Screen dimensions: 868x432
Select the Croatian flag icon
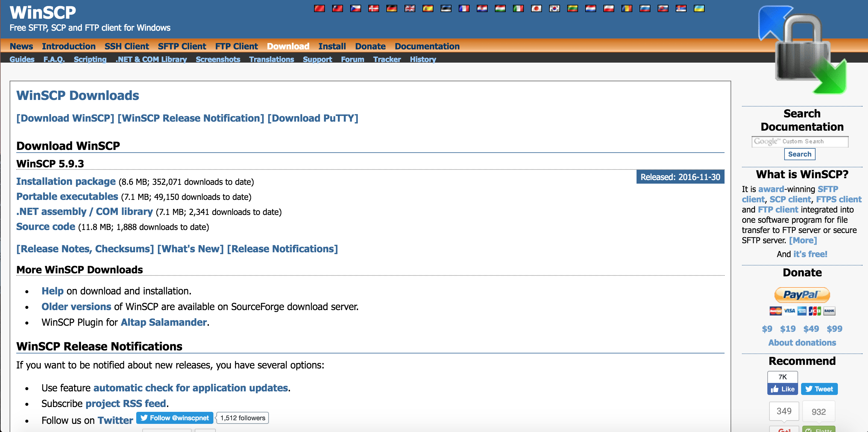pyautogui.click(x=482, y=8)
